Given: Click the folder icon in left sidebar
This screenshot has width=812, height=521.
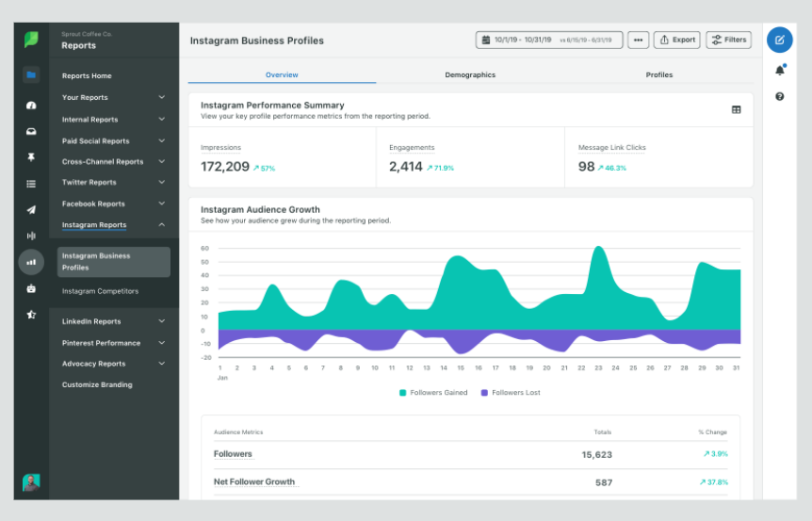Looking at the screenshot, I should [31, 74].
